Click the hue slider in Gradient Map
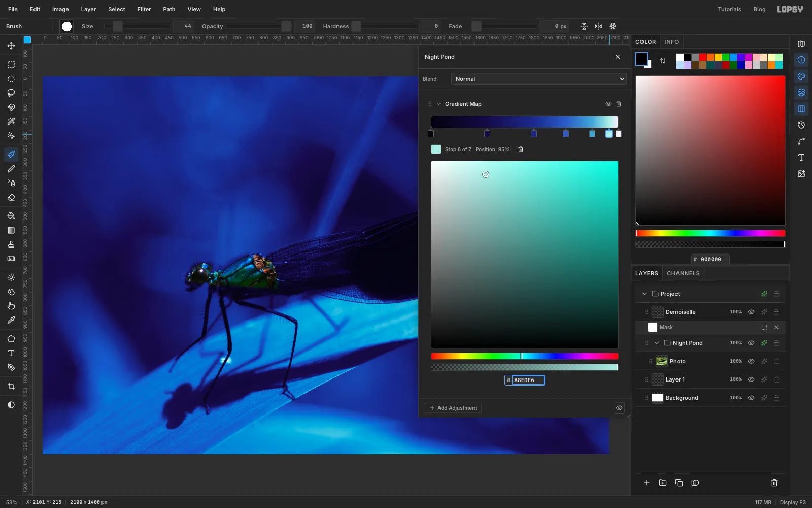 [x=525, y=356]
